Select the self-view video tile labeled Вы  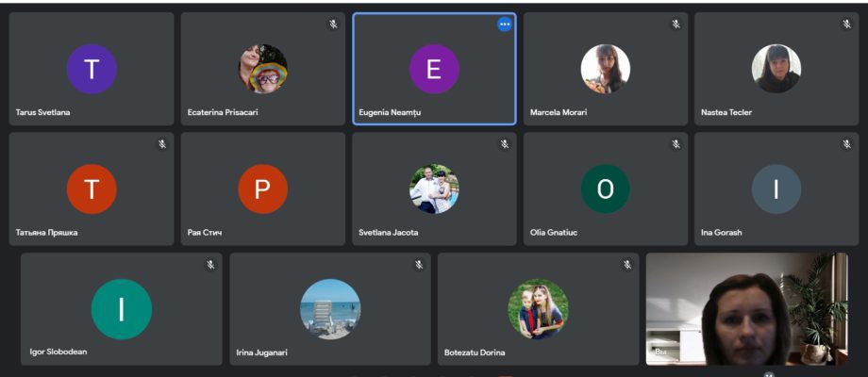pyautogui.click(x=747, y=309)
